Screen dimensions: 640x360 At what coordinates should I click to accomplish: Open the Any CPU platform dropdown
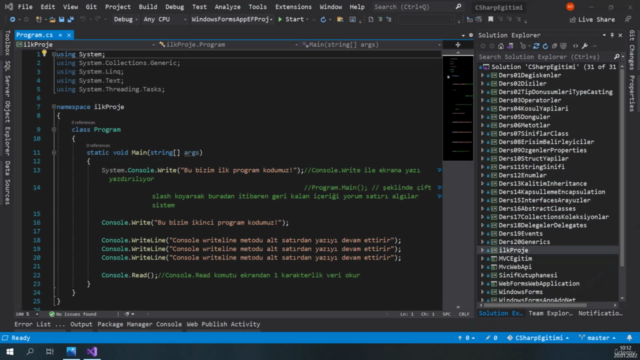pos(164,20)
